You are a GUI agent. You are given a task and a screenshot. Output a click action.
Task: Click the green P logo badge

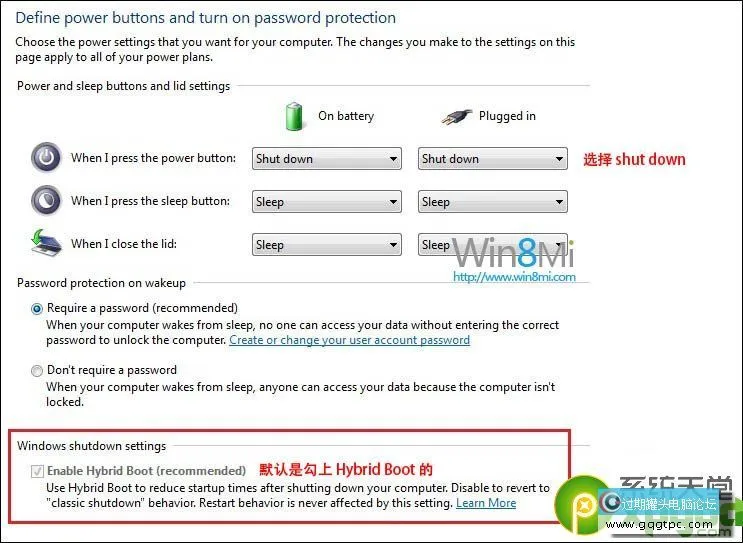tap(580, 507)
